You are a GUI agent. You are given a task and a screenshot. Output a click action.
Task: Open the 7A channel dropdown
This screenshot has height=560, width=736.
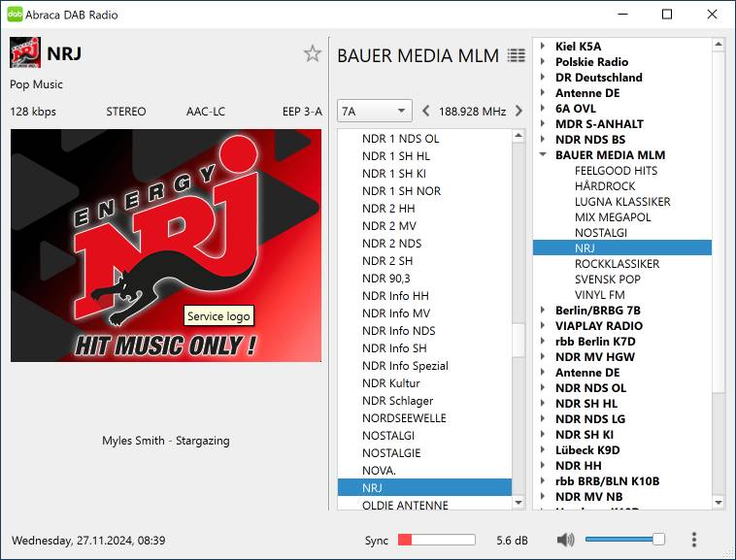[374, 112]
